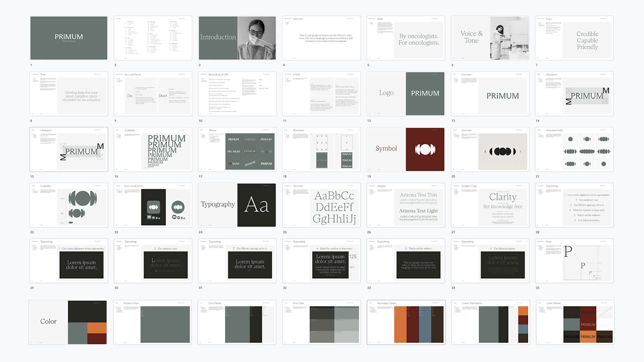Select the Arizona Text weights slide
The height and width of the screenshot is (362, 644).
(x=406, y=205)
